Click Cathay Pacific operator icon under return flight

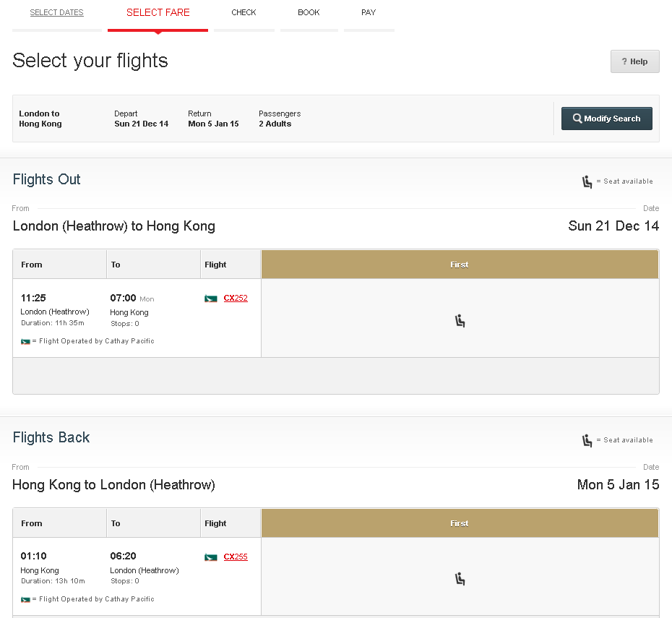tap(25, 599)
